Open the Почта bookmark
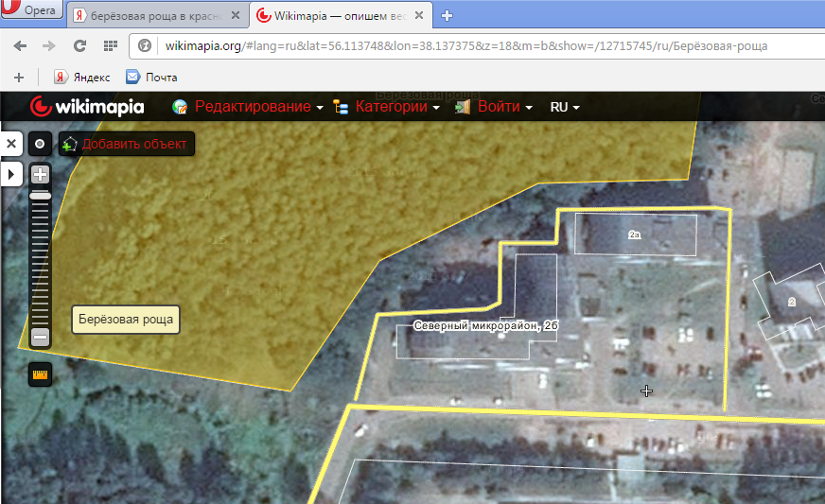The image size is (825, 504). tap(151, 78)
